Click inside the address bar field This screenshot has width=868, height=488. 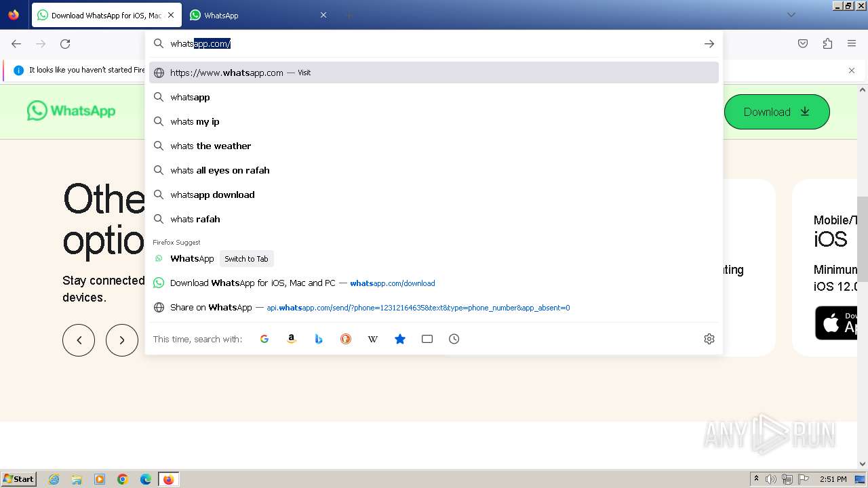[x=434, y=43]
